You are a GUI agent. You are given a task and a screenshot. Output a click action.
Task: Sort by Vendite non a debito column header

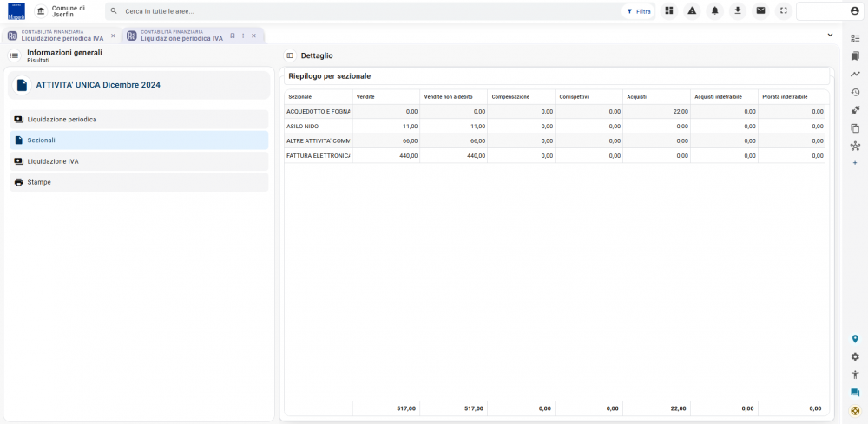coord(453,97)
